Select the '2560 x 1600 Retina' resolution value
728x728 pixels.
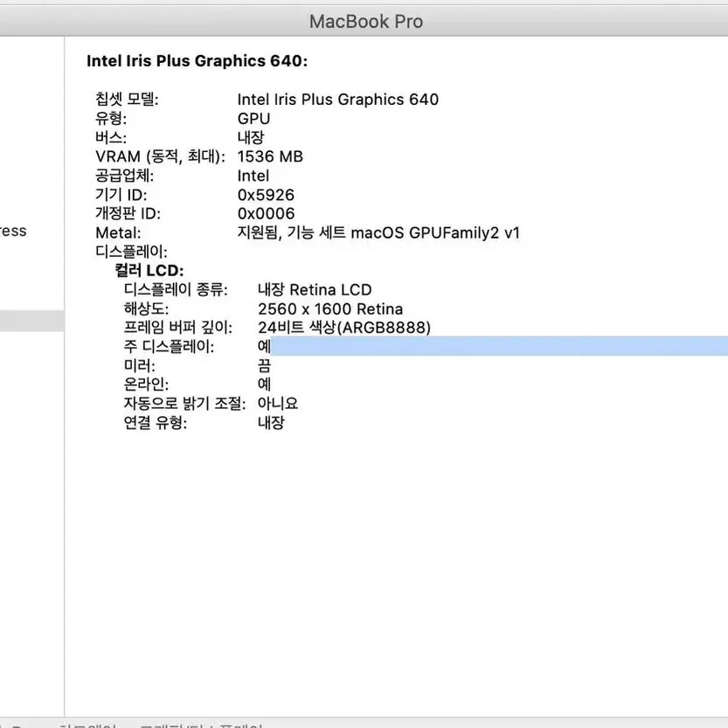pos(330,309)
